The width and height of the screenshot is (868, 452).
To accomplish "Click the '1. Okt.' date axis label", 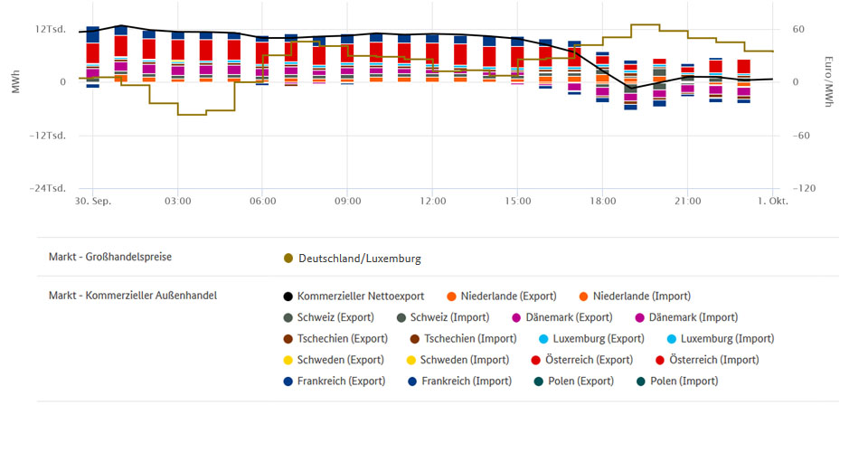I will coord(773,201).
